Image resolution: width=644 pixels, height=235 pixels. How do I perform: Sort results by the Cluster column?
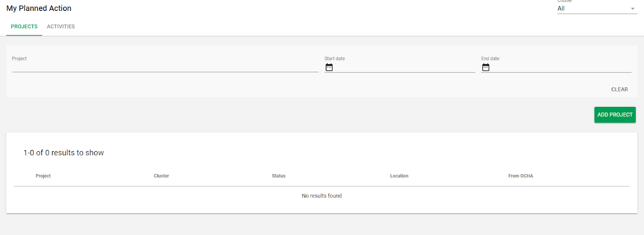coord(161,176)
